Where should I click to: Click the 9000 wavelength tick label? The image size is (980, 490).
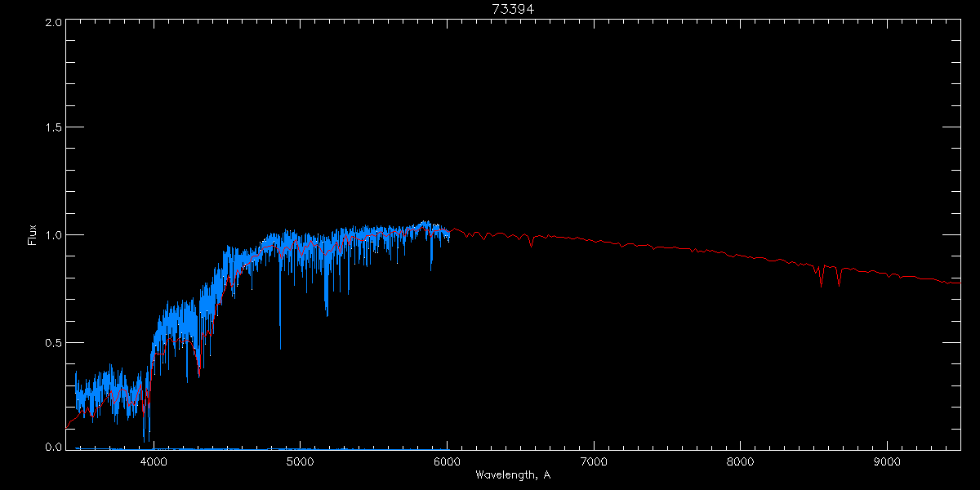(x=887, y=461)
